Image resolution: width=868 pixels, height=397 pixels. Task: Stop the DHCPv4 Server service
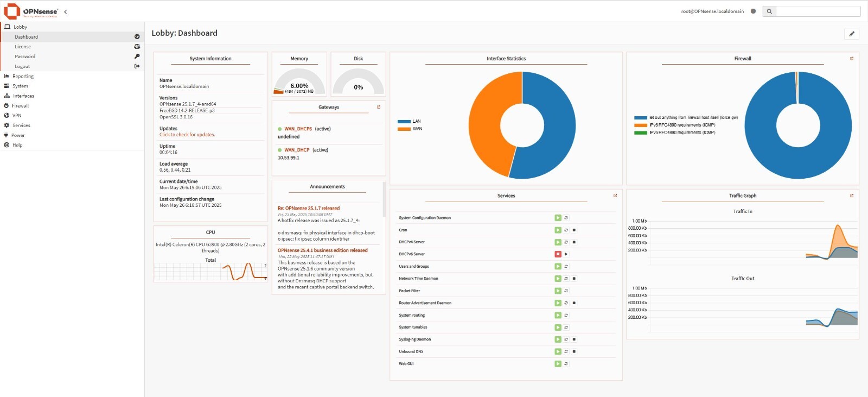coord(574,242)
